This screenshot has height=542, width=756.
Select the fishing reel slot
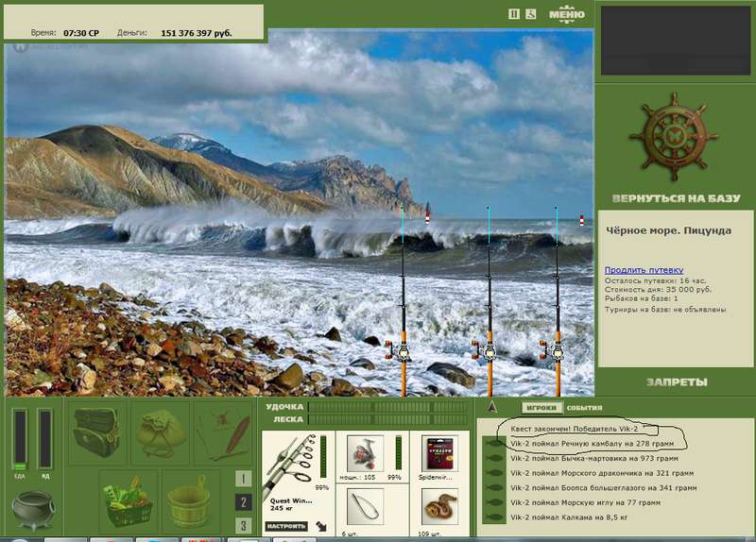(x=365, y=453)
